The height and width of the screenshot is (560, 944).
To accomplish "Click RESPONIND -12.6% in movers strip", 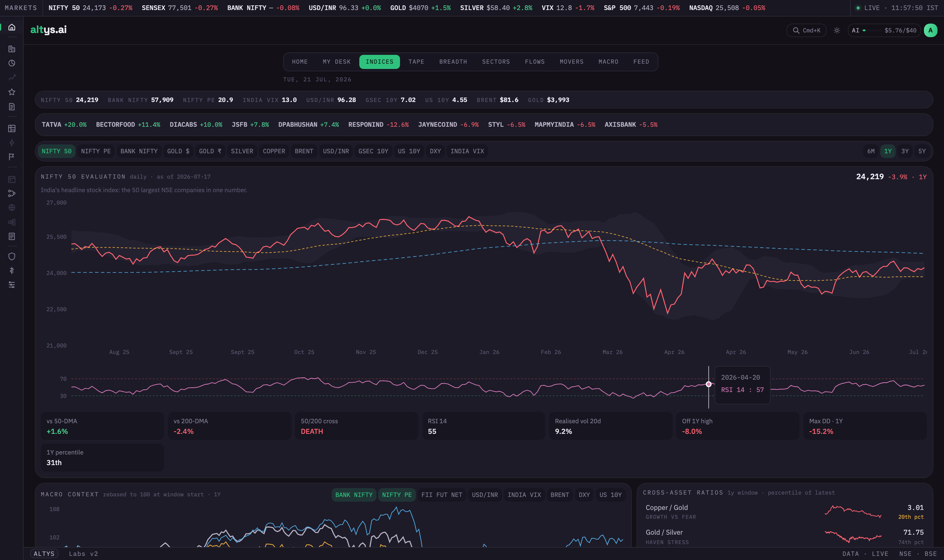I will tap(378, 125).
